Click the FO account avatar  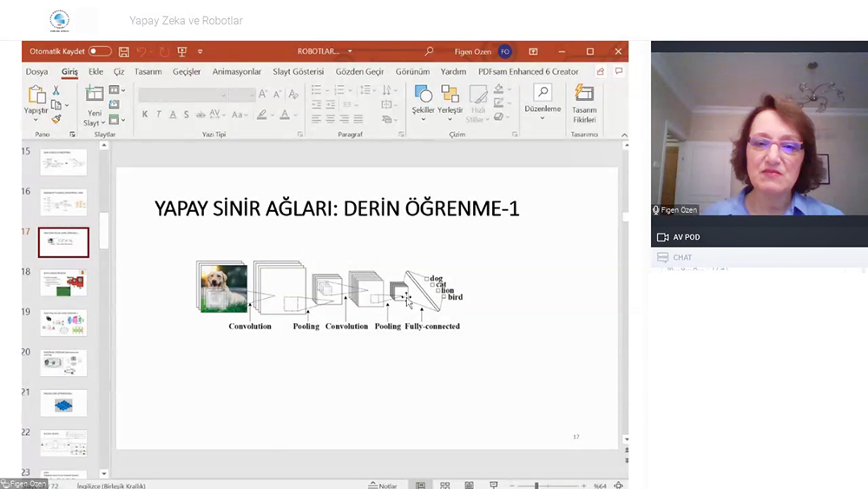tap(505, 51)
